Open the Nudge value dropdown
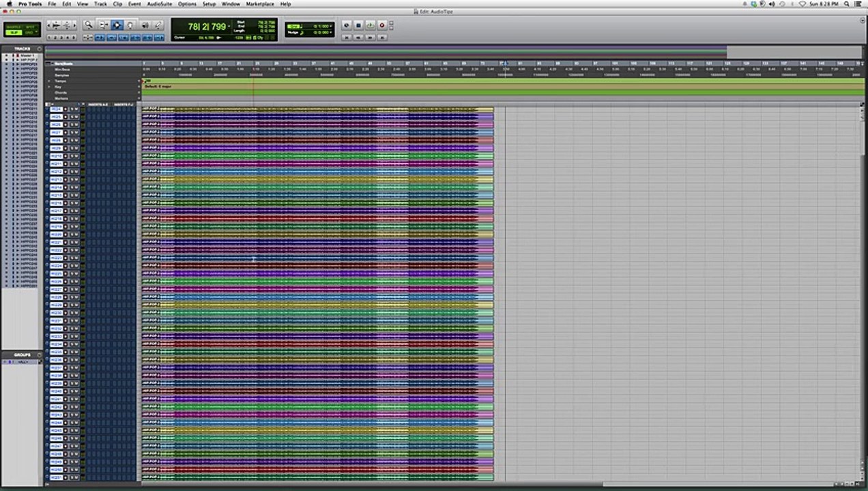Image resolution: width=868 pixels, height=491 pixels. (x=330, y=32)
